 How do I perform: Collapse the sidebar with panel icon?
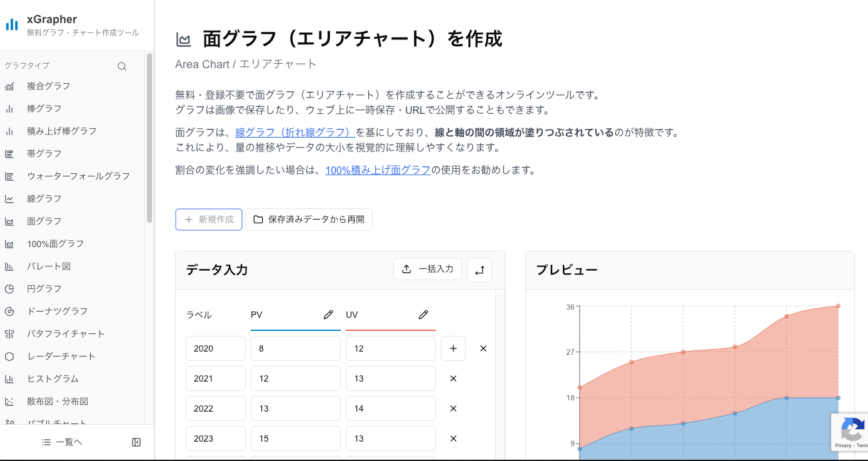[136, 442]
